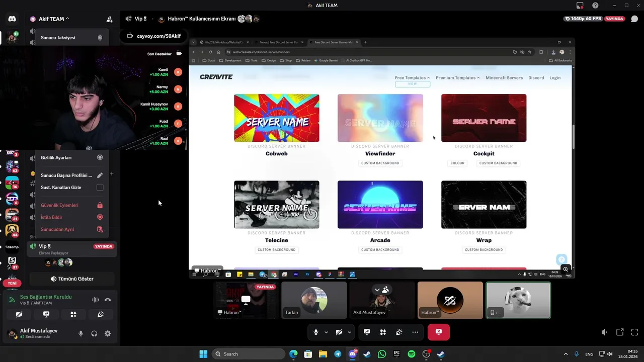The width and height of the screenshot is (644, 362).
Task: Open Gizlilik Ayarları menu entry
Action: coord(71,157)
